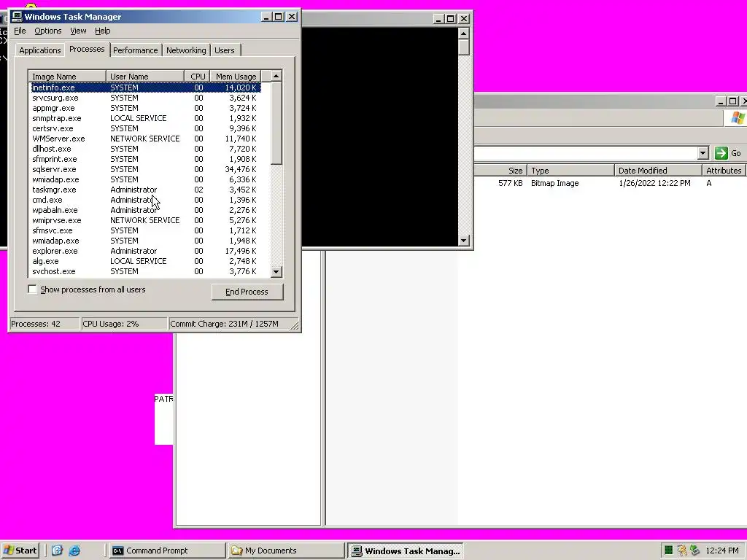The height and width of the screenshot is (560, 747).
Task: Click the green Task Manager tray icon
Action: coord(668,551)
